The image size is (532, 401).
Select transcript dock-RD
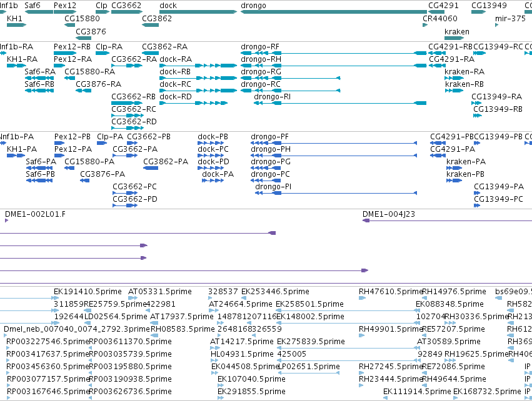click(x=176, y=97)
